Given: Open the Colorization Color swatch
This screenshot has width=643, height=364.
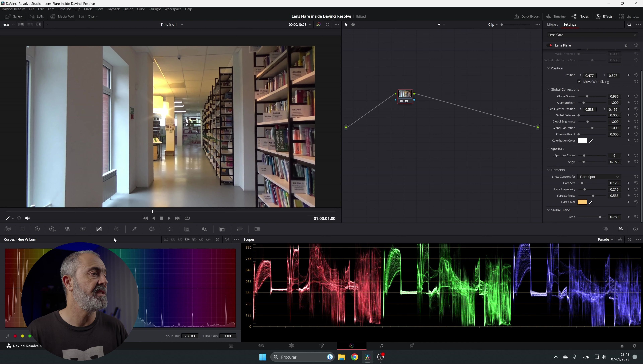Looking at the screenshot, I should tap(582, 141).
